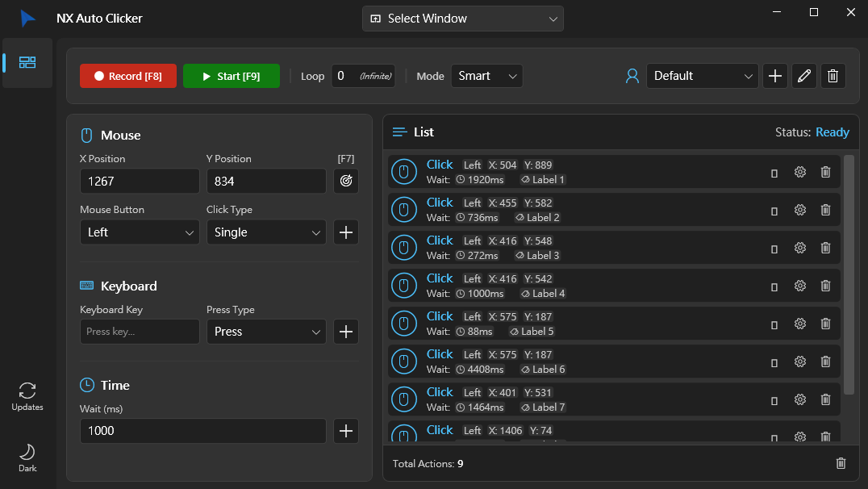Select the Click action with Wait 736ms
The height and width of the screenshot is (489, 868).
614,210
